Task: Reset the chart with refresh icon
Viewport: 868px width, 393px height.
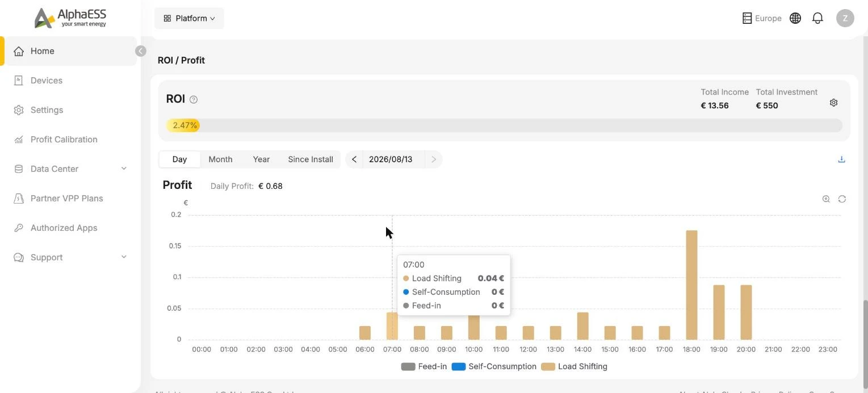Action: pos(842,199)
